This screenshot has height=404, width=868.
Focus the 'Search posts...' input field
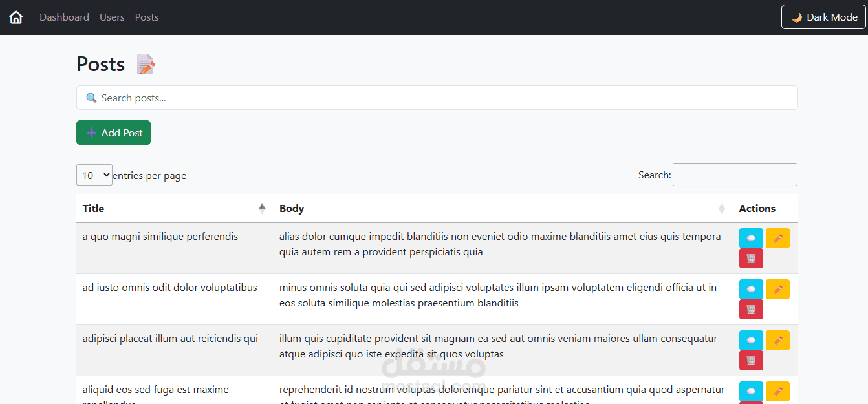click(437, 98)
